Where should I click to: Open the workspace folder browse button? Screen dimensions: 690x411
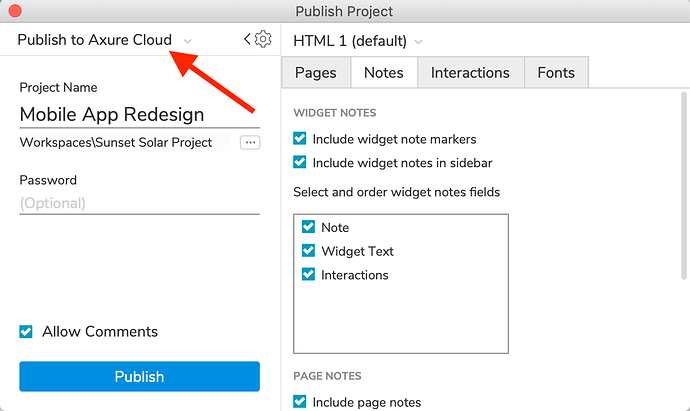coord(250,143)
